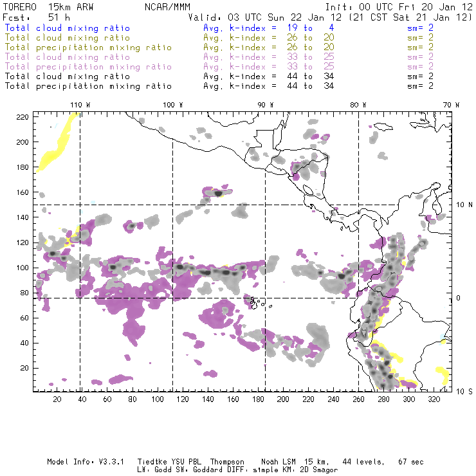
Task: Click the 'TORERO 15km ARW' title text
Action: (x=48, y=7)
